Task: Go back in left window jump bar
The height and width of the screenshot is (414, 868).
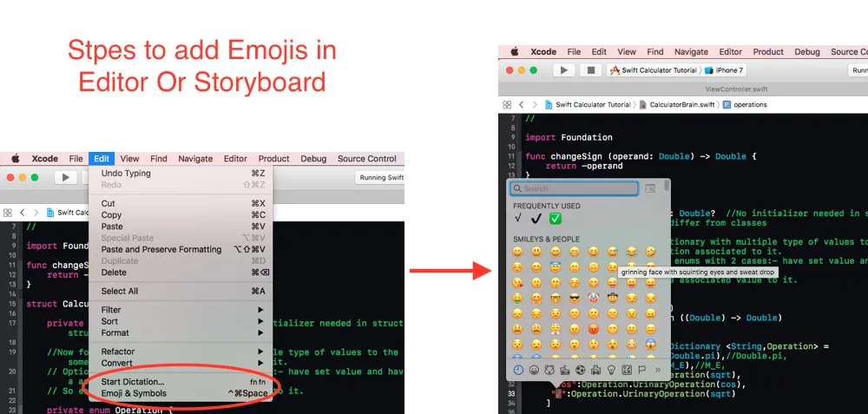Action: [23, 212]
